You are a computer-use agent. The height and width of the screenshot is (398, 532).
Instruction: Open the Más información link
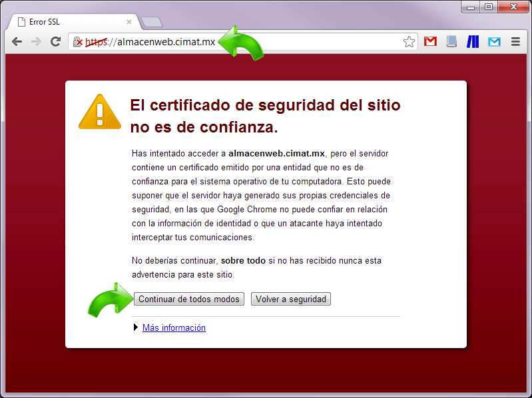tap(174, 327)
